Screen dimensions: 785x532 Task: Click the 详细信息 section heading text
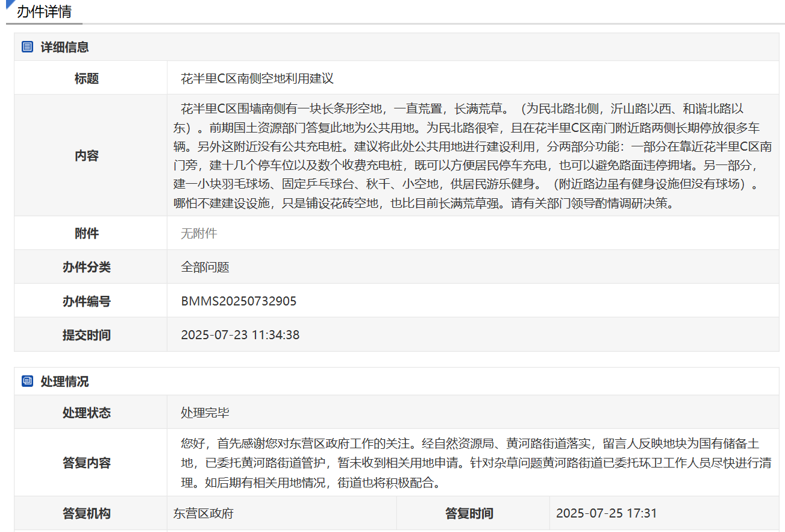pos(64,47)
